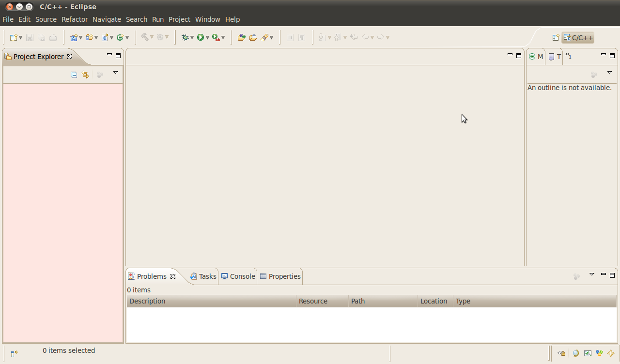Click the star icon in status bar
This screenshot has height=364, width=620.
tap(611, 353)
